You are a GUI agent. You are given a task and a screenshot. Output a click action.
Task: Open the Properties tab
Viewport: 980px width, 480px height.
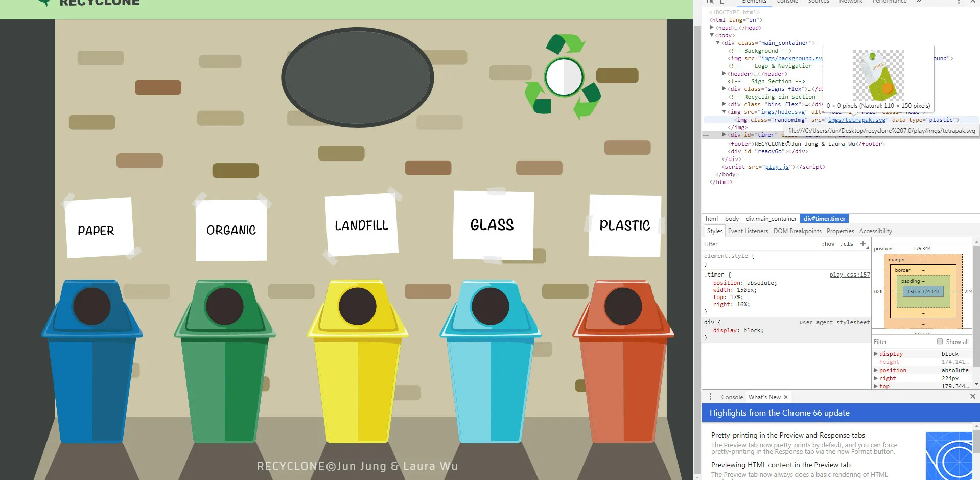pyautogui.click(x=841, y=231)
